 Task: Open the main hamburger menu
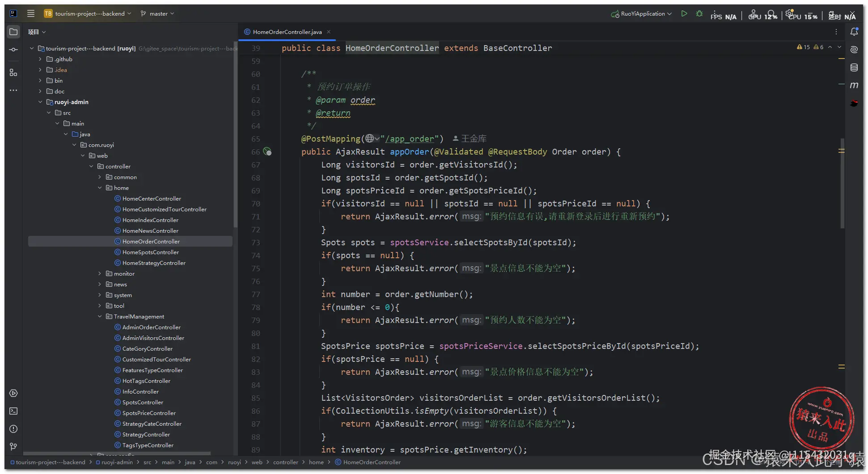[x=31, y=14]
